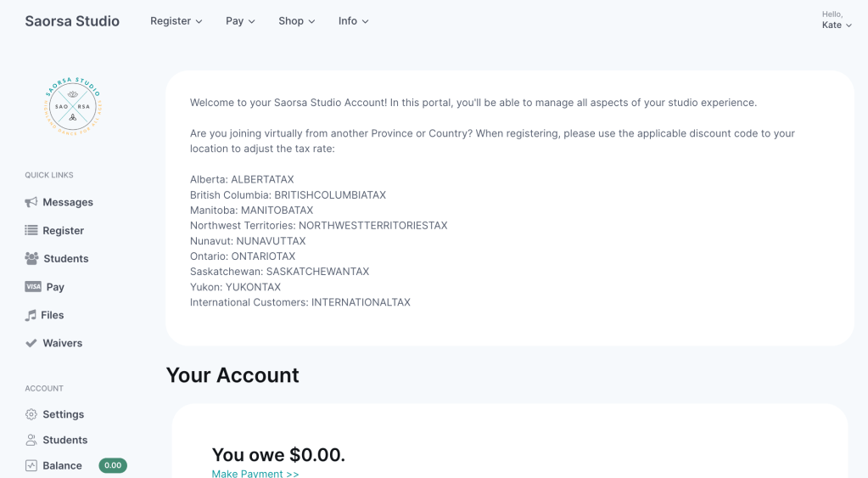Open the Shop dropdown menu
The width and height of the screenshot is (868, 478).
[297, 21]
